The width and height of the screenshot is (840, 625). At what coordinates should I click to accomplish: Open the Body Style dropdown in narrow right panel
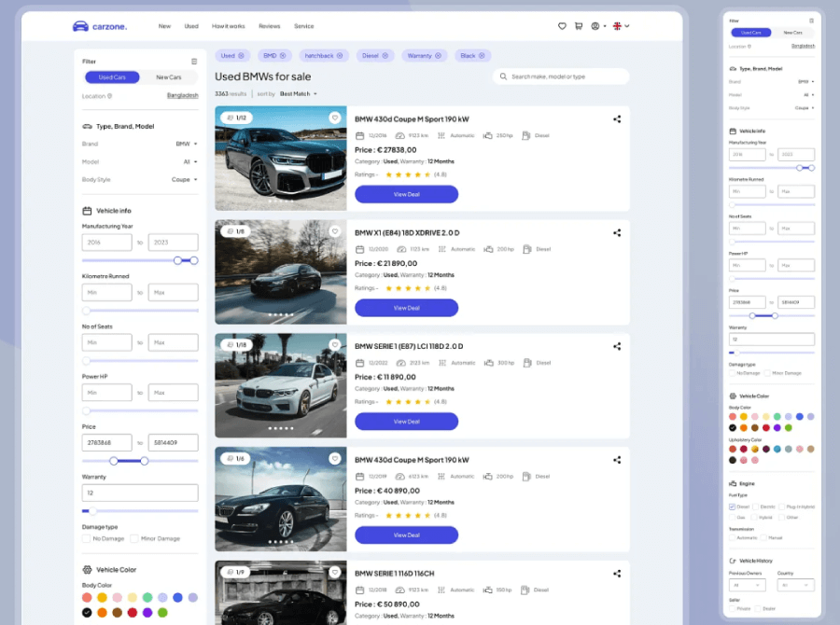[x=805, y=108]
